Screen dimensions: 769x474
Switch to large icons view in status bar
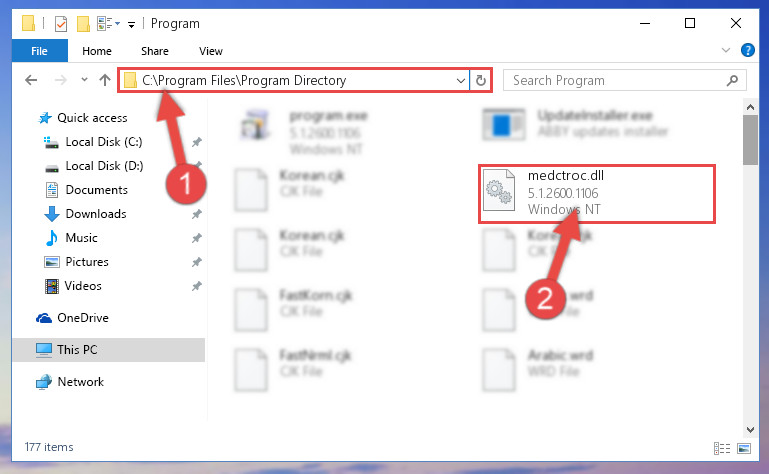pos(744,448)
